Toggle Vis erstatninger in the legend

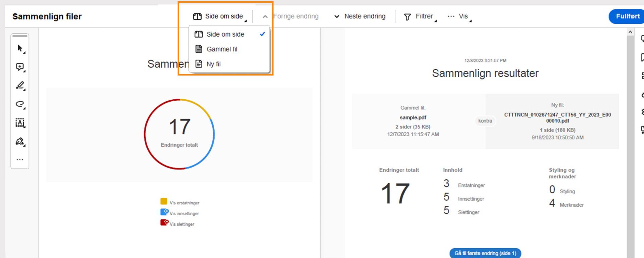(x=184, y=203)
